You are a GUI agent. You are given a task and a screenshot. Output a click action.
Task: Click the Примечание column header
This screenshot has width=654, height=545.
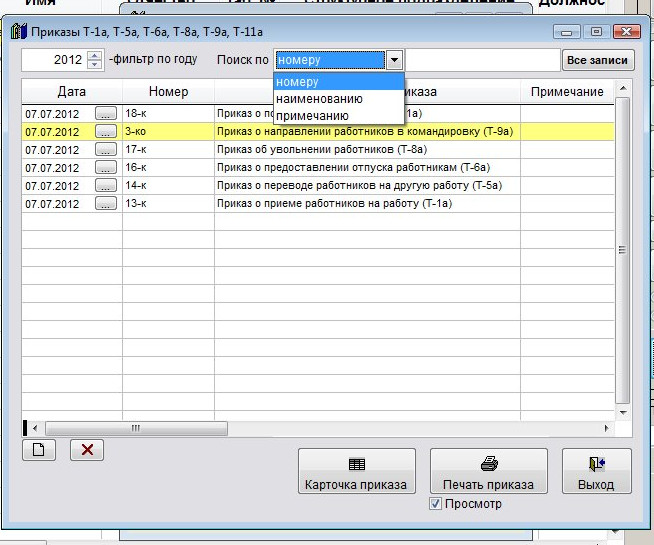[567, 91]
